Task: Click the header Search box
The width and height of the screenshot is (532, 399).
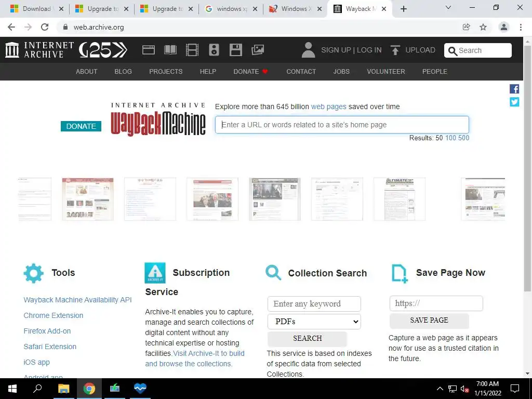Action: click(x=478, y=50)
